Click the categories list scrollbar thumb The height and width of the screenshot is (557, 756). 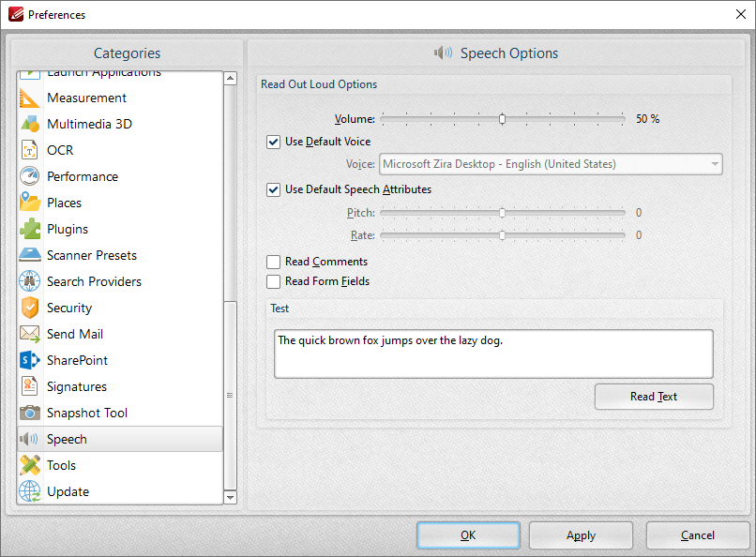coord(231,395)
